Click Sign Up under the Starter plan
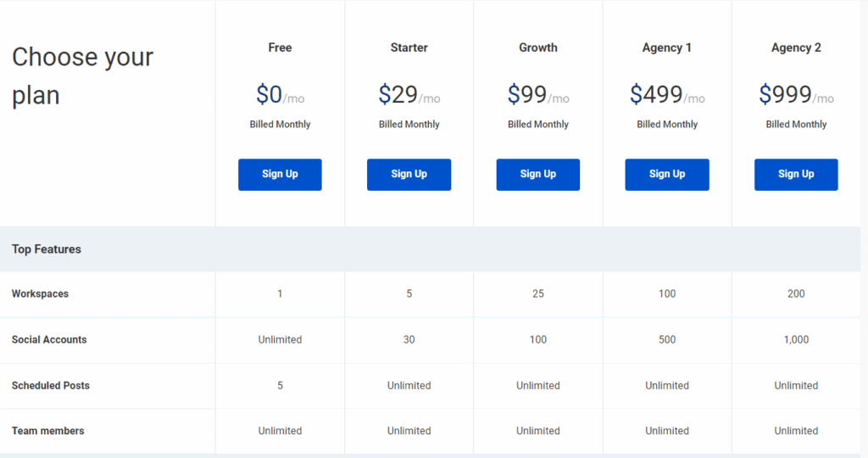The height and width of the screenshot is (458, 868). coord(409,175)
